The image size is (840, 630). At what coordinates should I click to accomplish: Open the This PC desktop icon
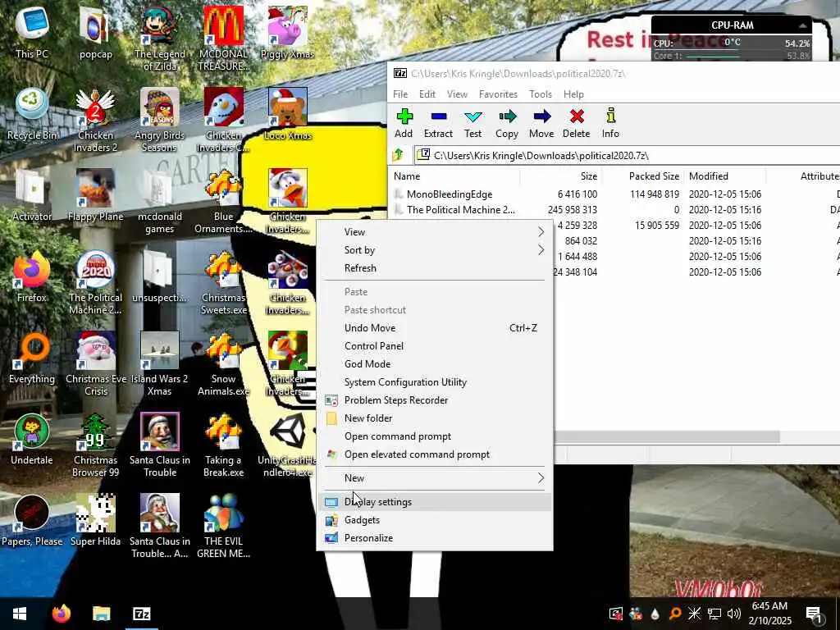tap(32, 32)
